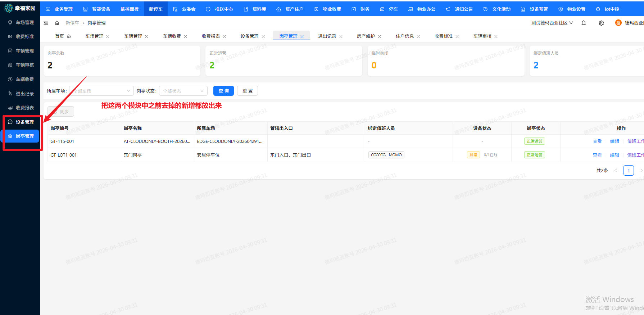
Task: Expand the 所属车场 dropdown
Action: pos(101,91)
